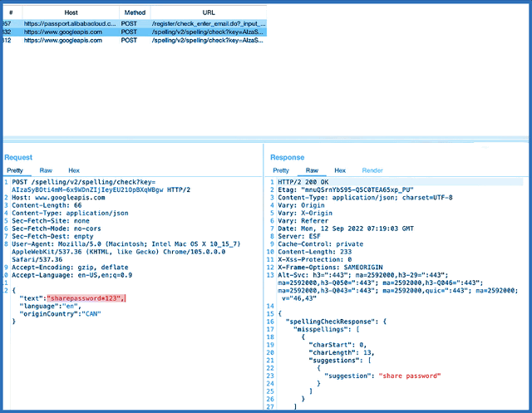Select the passport.alibabacloud row in history

click(x=135, y=24)
